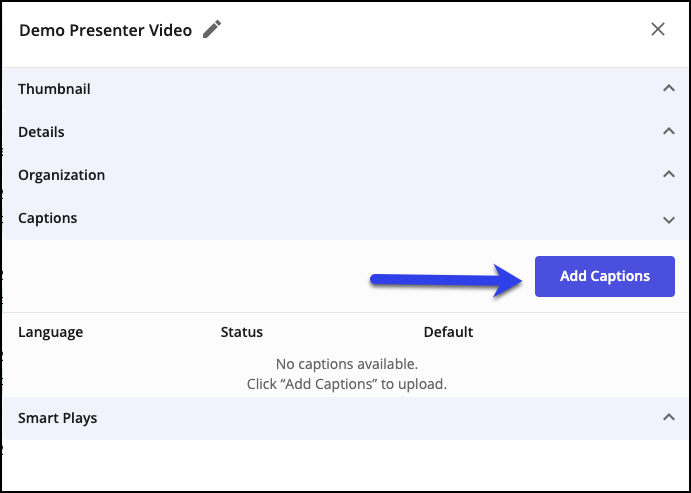Click the "No captions available." message

click(347, 364)
